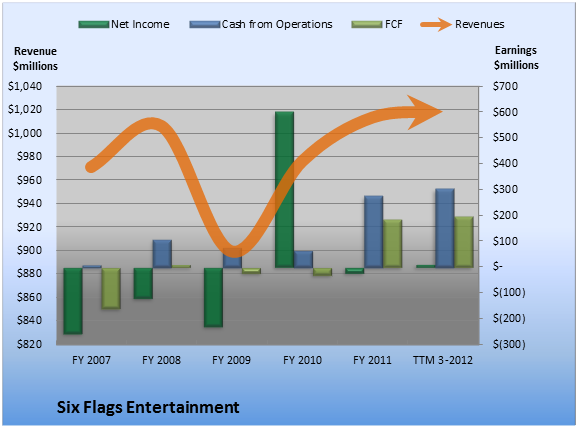The height and width of the screenshot is (427, 577).
Task: Click the Revenues orange arrow legend icon
Action: (x=436, y=25)
